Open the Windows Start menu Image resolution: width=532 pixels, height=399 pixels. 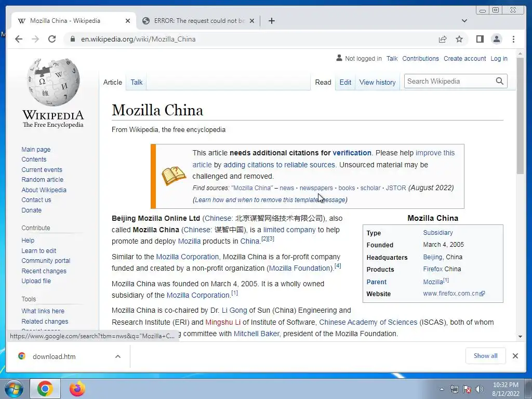coord(14,389)
